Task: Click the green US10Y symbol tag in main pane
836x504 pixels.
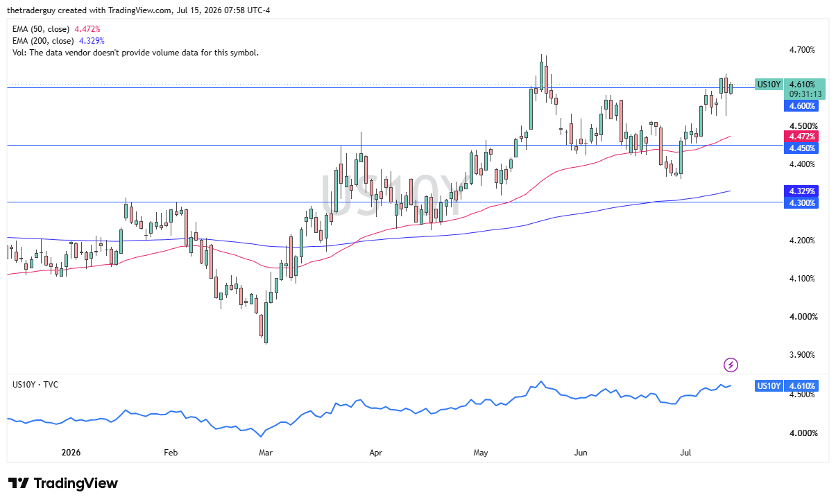Action: [x=769, y=84]
